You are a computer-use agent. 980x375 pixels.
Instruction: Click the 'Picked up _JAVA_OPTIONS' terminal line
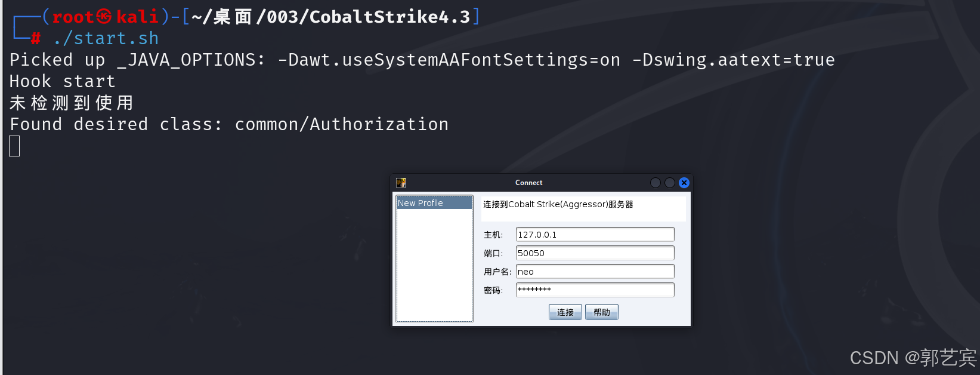tap(422, 60)
